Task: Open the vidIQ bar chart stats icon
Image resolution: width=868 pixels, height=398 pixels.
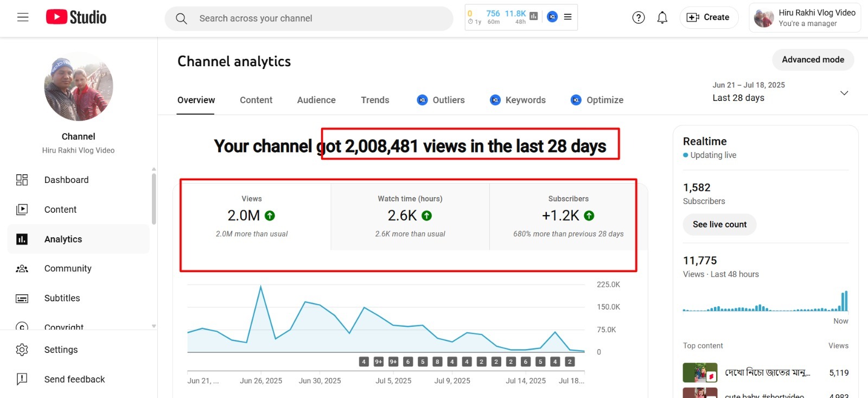Action: point(534,16)
